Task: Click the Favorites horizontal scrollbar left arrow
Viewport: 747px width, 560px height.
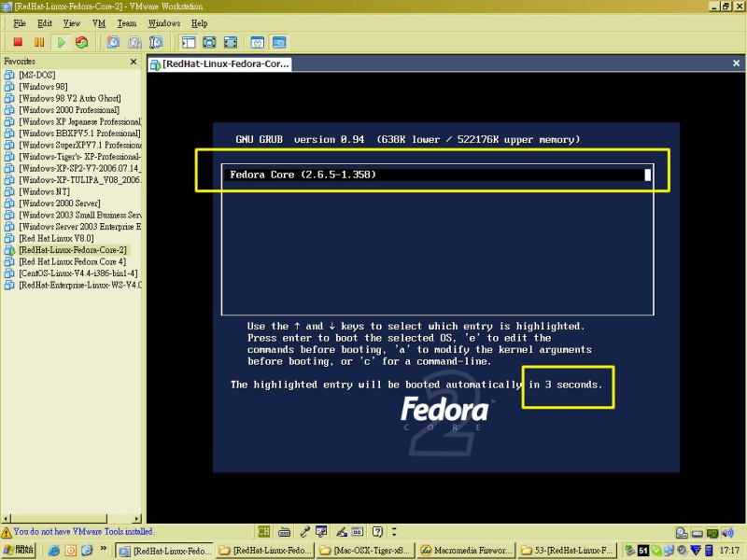Action: 6,518
